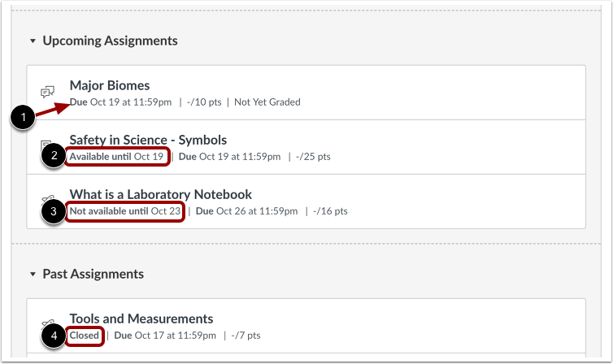Click the numbered callout marker 3
The image size is (613, 364).
(53, 211)
